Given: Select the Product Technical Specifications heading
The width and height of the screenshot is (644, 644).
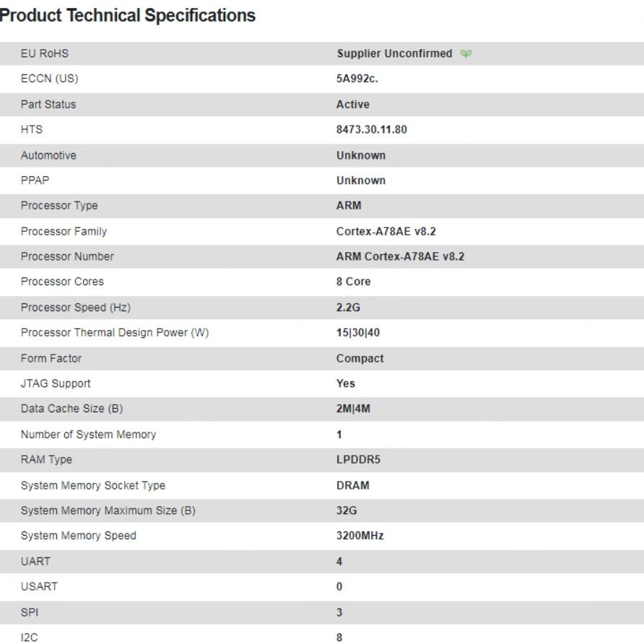Looking at the screenshot, I should 128,15.
